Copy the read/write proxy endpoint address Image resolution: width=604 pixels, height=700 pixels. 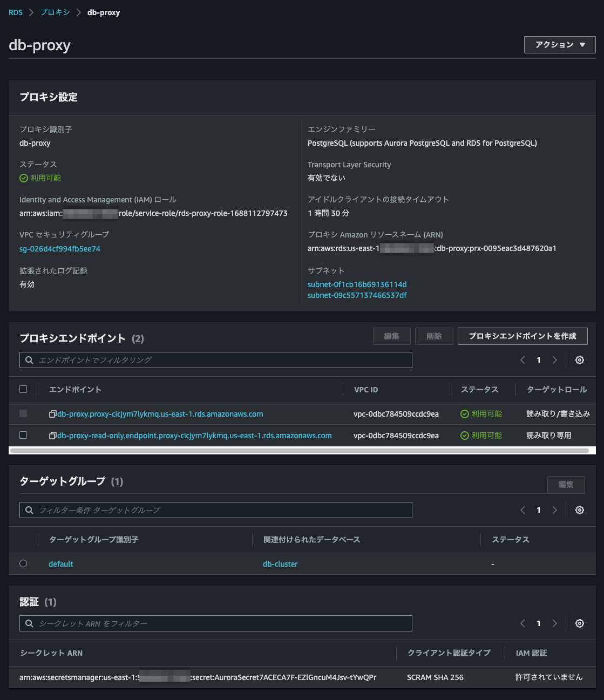(52, 413)
